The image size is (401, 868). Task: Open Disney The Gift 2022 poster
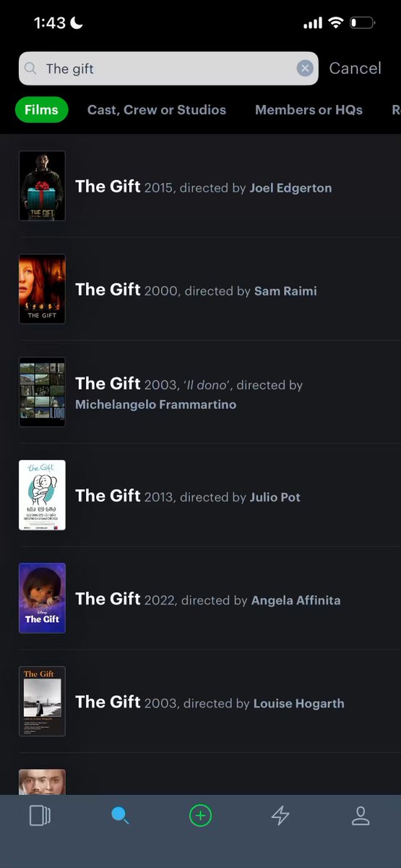click(x=42, y=598)
